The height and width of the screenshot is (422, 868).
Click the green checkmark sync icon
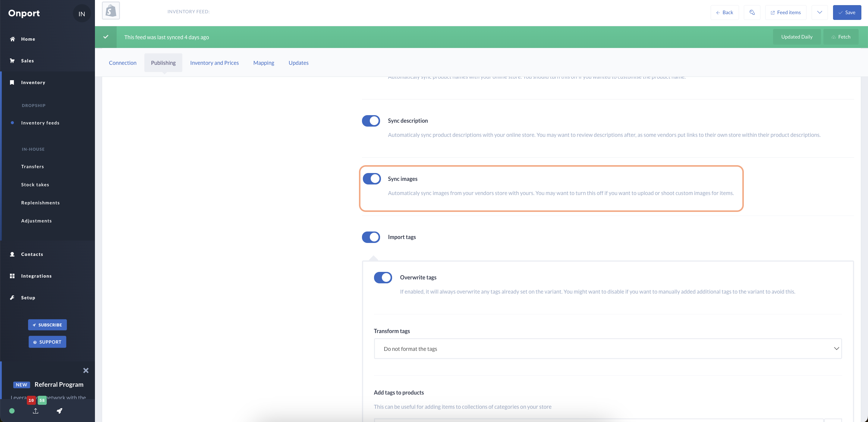click(105, 37)
